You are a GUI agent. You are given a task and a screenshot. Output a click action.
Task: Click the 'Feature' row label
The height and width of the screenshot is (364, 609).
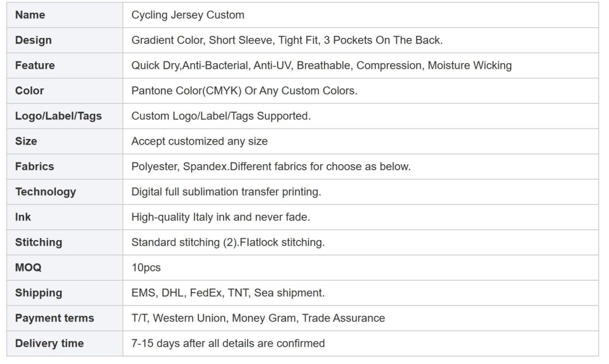point(35,65)
